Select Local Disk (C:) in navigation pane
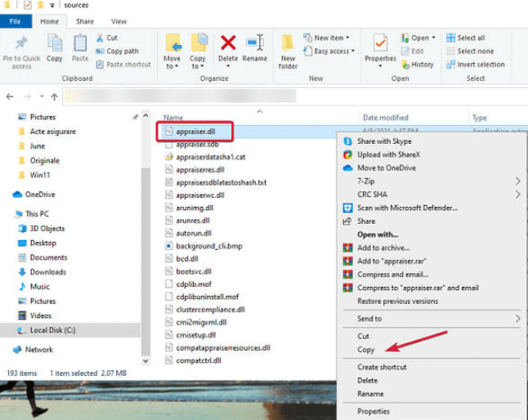 click(x=52, y=331)
